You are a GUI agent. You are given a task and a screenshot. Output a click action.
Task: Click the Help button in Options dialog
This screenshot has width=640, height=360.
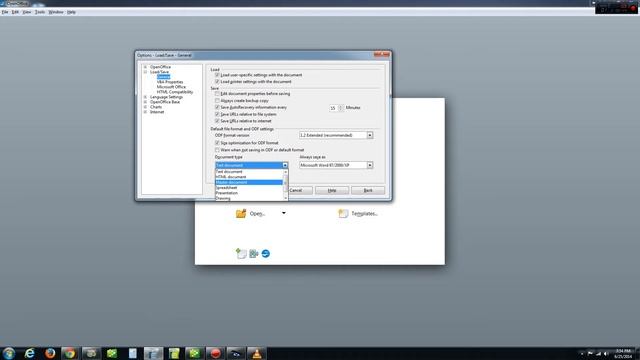click(x=332, y=191)
